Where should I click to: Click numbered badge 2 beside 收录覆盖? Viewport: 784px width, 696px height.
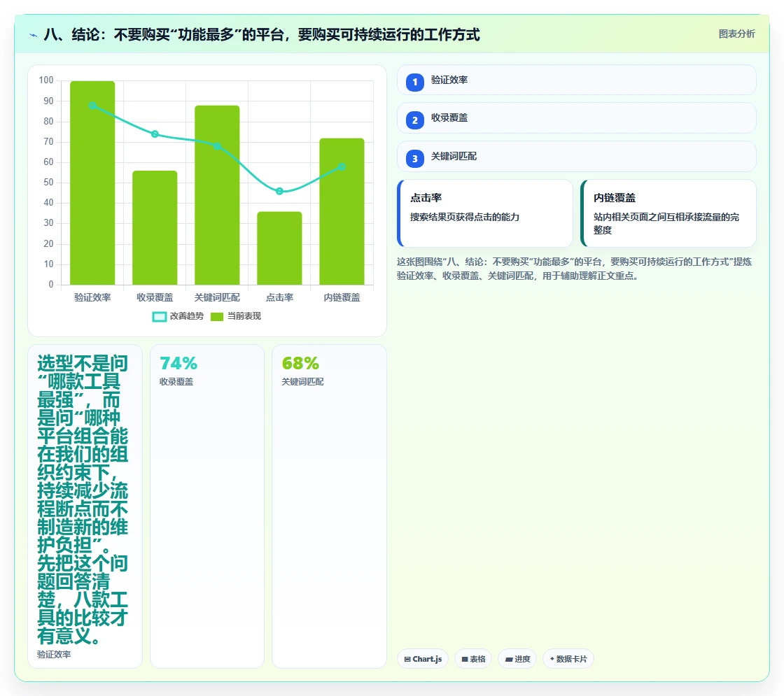point(414,120)
